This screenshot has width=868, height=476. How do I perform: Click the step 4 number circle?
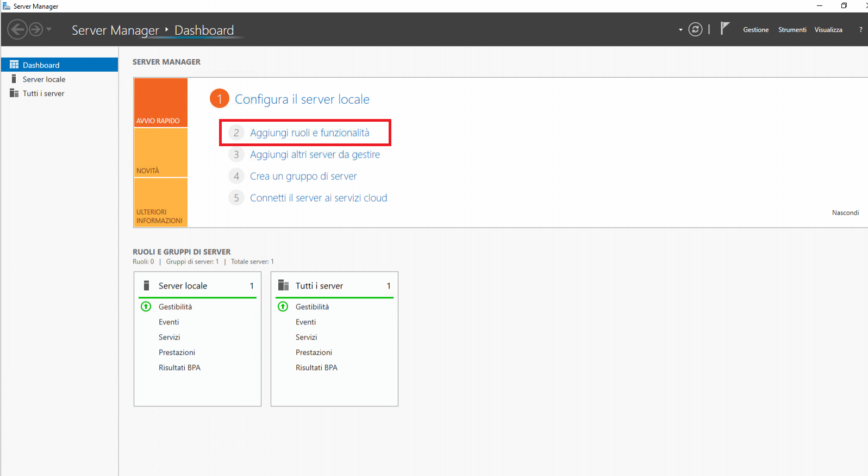236,176
